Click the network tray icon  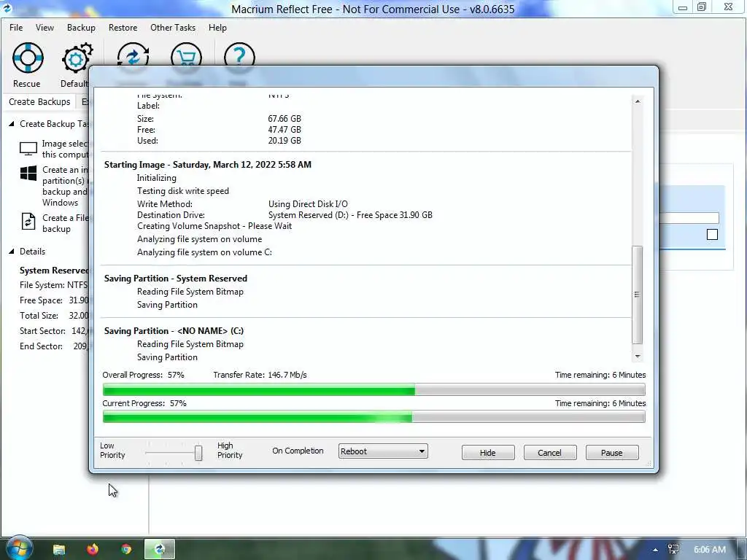(673, 550)
